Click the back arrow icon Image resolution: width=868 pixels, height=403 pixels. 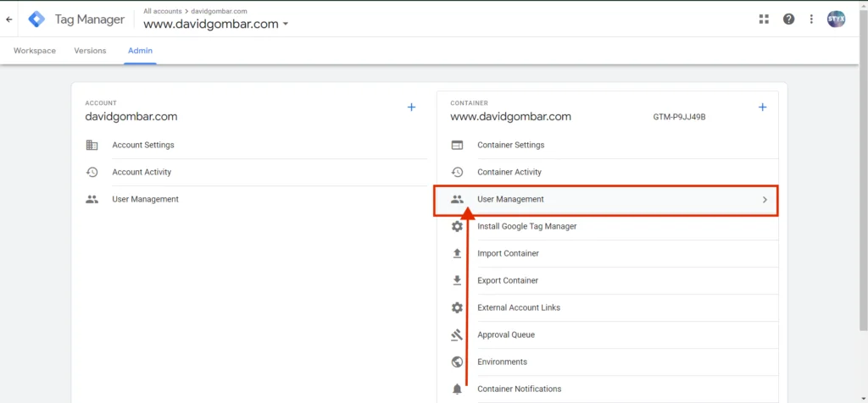pos(8,19)
